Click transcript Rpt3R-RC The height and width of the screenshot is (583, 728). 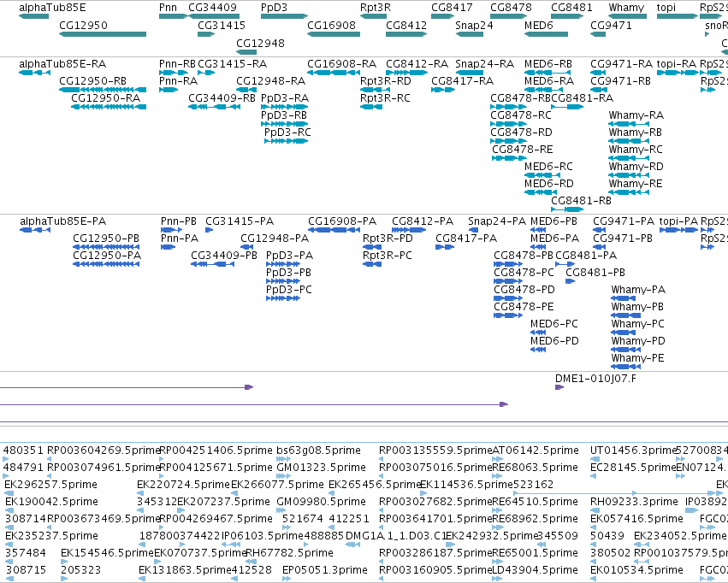pyautogui.click(x=385, y=98)
